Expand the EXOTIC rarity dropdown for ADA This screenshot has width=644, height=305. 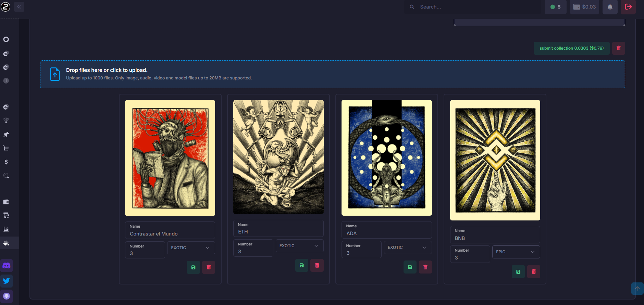tap(408, 247)
